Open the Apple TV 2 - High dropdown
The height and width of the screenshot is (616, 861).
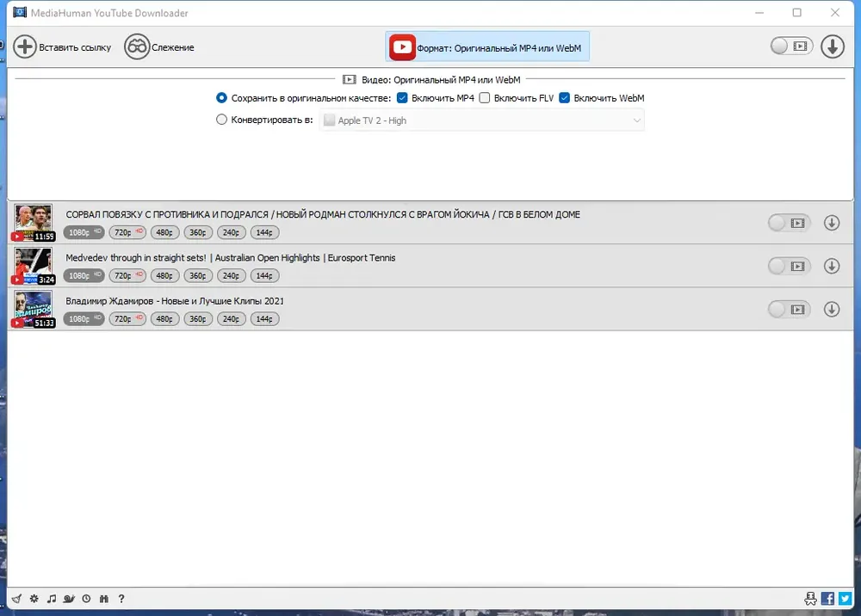pyautogui.click(x=481, y=120)
